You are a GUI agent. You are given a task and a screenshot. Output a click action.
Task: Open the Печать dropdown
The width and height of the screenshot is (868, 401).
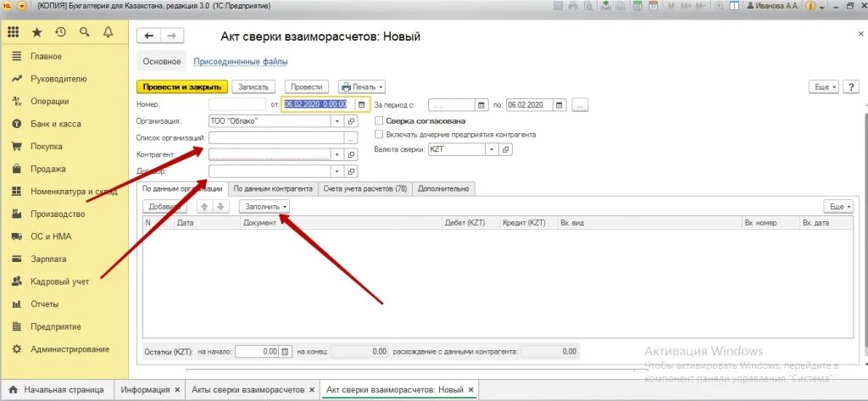[362, 87]
